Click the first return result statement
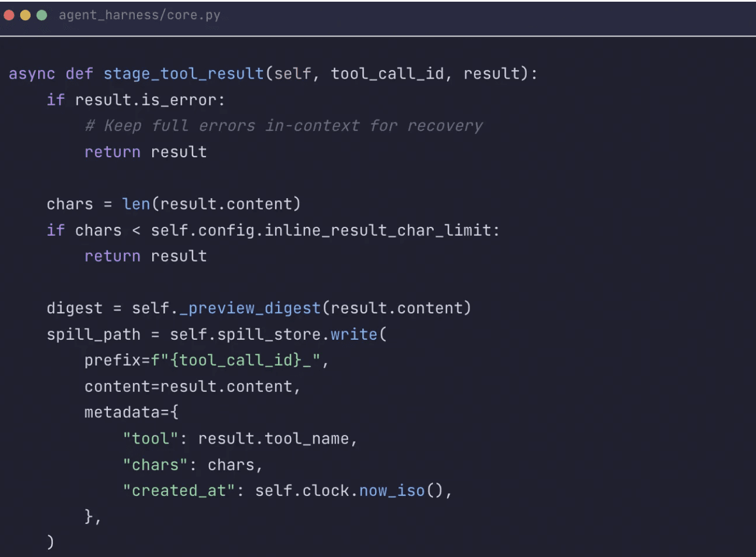Viewport: 756px width, 557px height. 145,152
